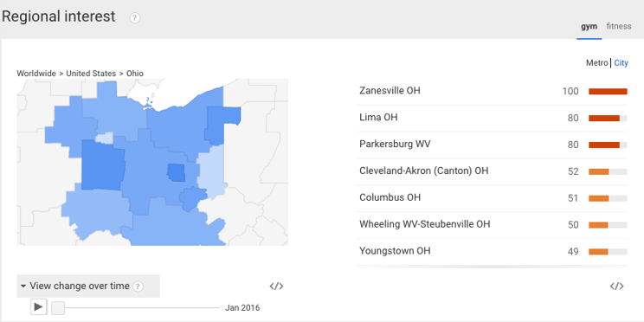Go to Worldwide in the breadcrumb

[x=36, y=74]
